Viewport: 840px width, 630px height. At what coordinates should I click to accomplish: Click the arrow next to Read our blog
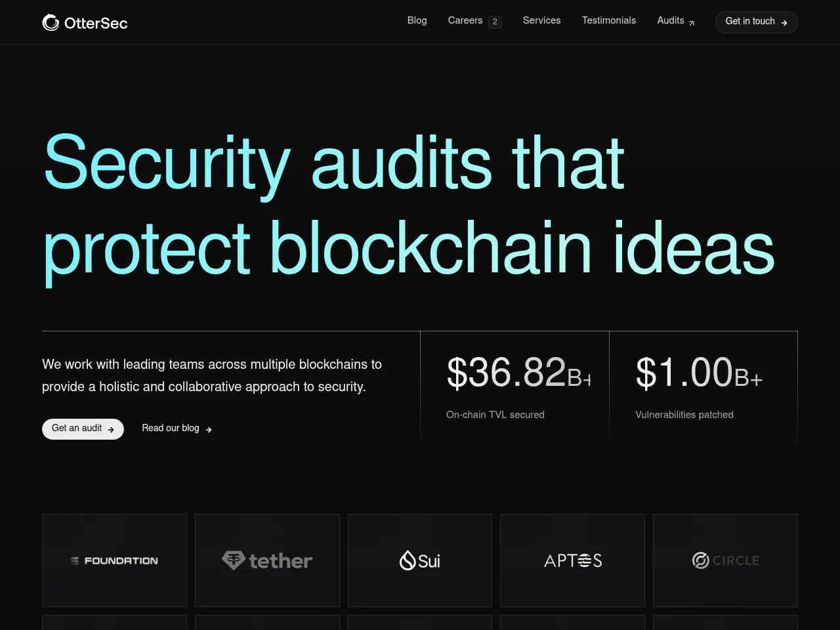point(209,429)
